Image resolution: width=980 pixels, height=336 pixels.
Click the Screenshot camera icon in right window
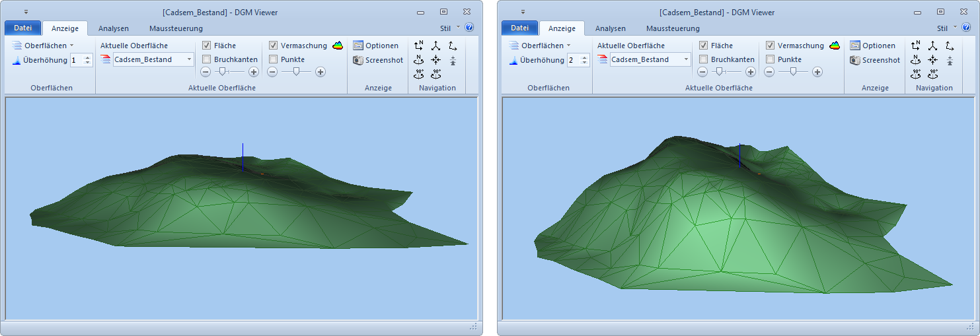click(x=855, y=60)
